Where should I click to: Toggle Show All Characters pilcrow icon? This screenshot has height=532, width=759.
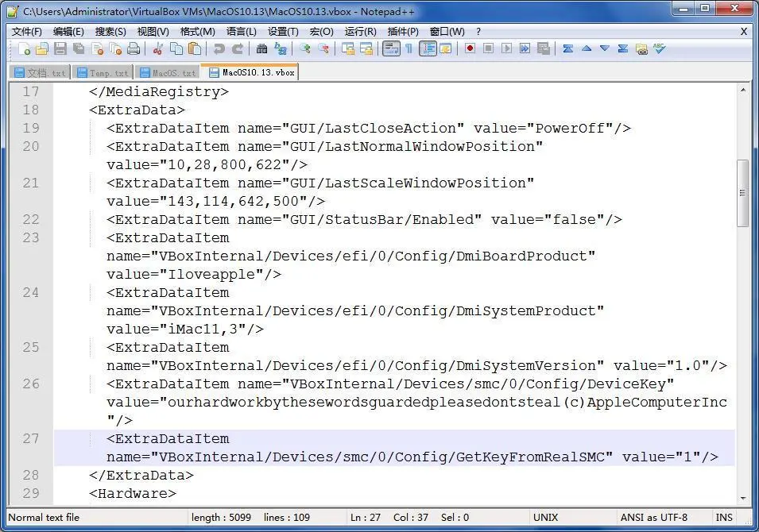tap(409, 49)
